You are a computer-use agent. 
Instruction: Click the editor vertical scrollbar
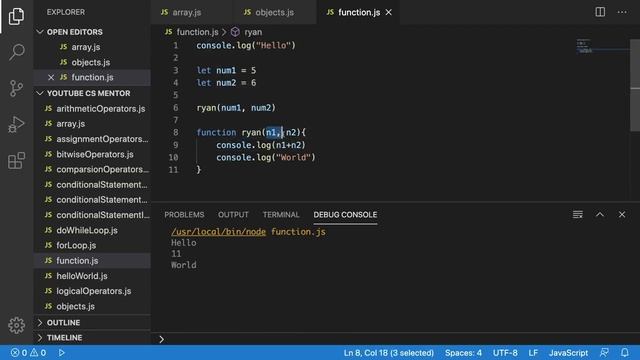tap(635, 86)
